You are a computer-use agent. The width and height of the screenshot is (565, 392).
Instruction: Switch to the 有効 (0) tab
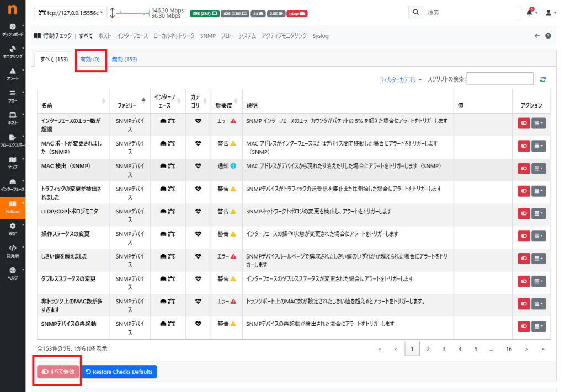pos(90,59)
